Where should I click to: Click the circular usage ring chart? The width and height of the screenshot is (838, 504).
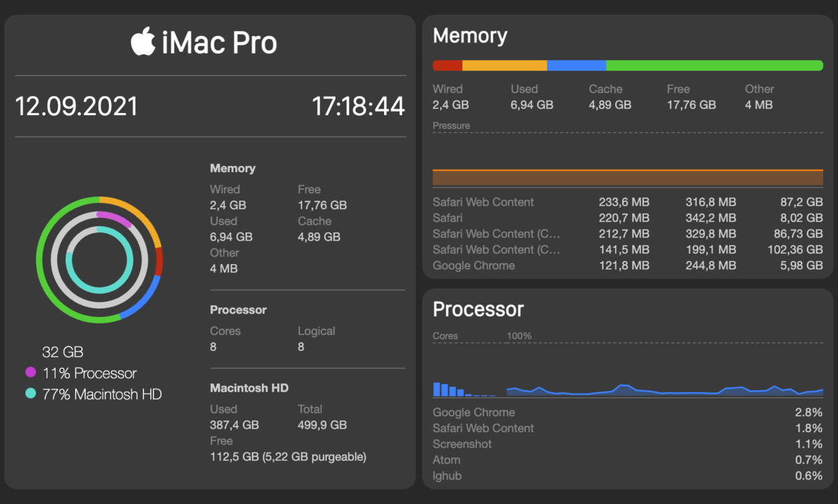(x=99, y=259)
